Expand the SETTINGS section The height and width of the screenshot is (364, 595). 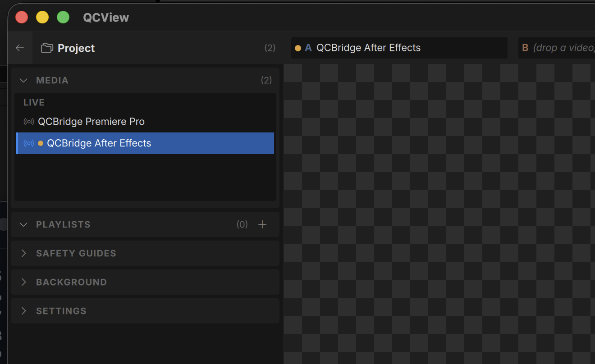point(24,311)
